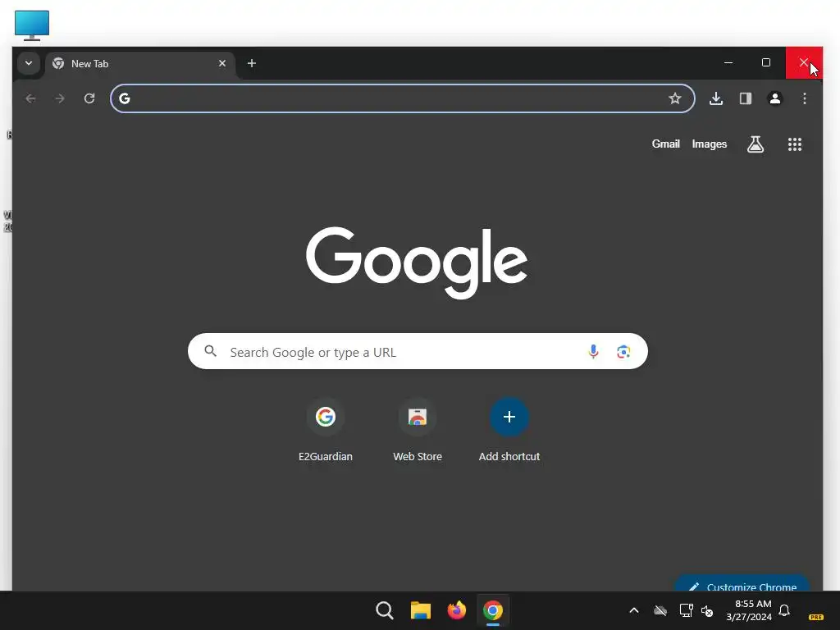Close the New Tab tab
Screen dimensions: 840x630
221,63
